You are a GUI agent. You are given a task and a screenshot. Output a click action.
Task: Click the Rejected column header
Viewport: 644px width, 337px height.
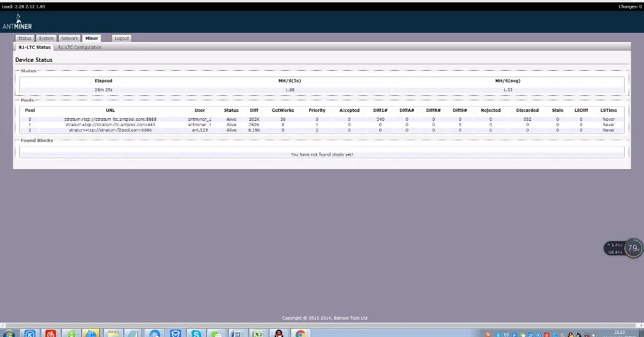[x=490, y=110]
